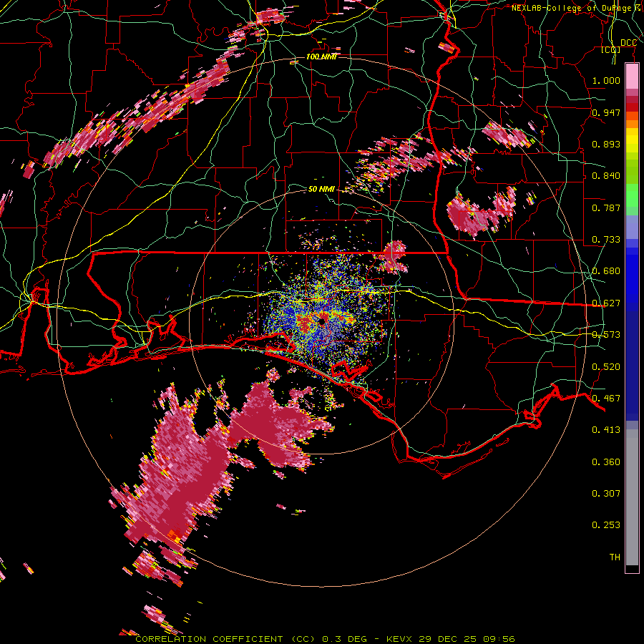Click the TH label on the scale
The height and width of the screenshot is (644, 644).
click(x=615, y=557)
